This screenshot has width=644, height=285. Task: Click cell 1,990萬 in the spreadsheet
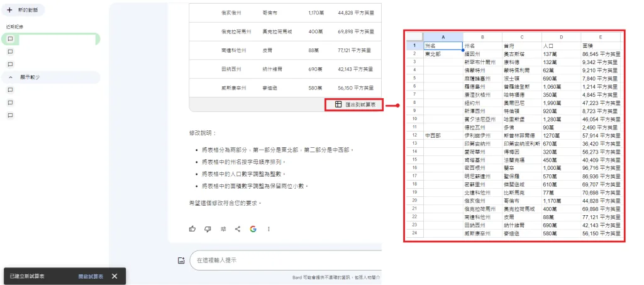561,103
